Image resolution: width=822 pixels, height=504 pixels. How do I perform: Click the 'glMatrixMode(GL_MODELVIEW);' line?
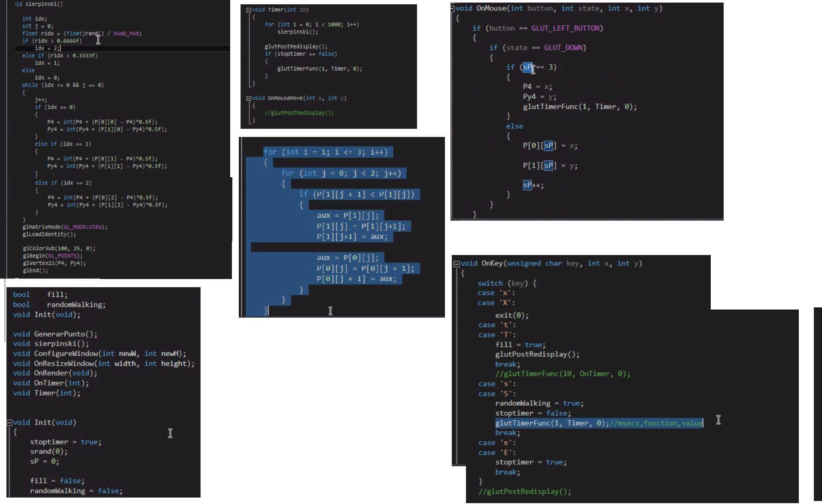coord(65,227)
